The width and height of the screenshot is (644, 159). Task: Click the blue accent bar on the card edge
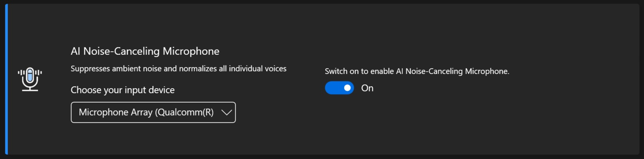pos(6,79)
